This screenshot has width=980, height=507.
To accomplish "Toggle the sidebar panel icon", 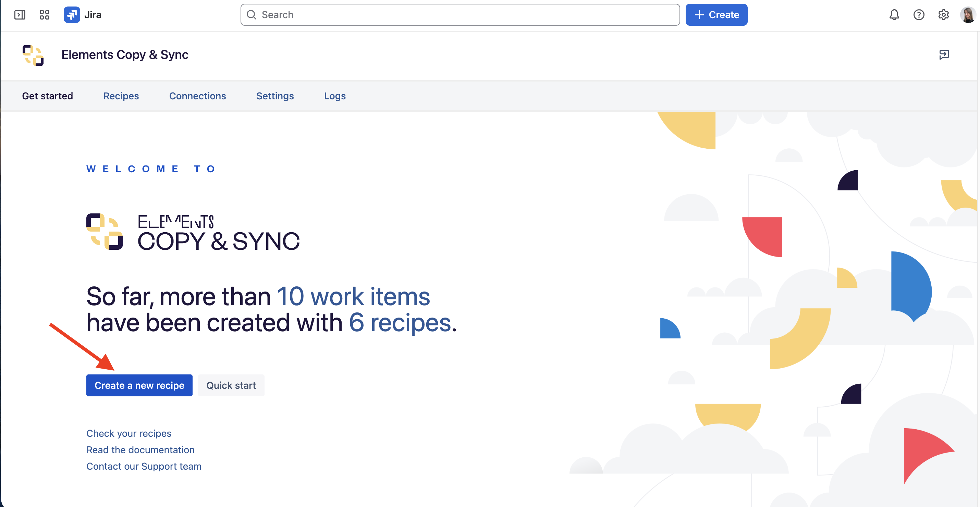I will click(20, 15).
